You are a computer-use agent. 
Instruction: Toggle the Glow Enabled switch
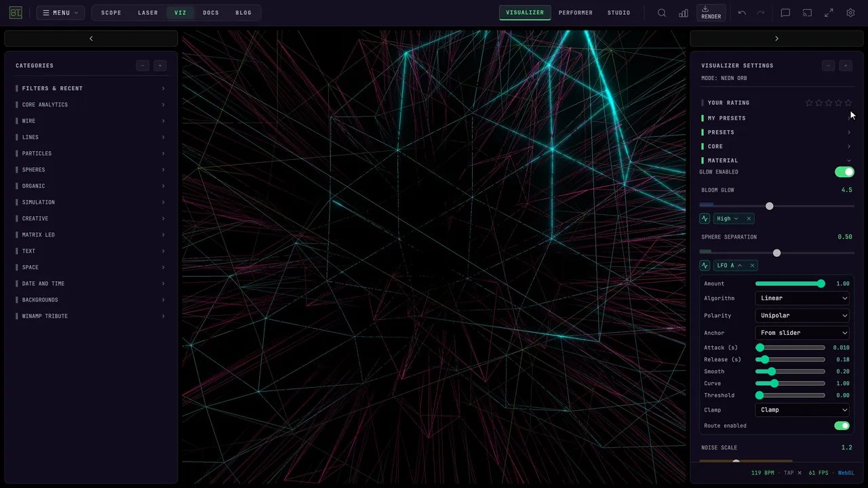(844, 172)
